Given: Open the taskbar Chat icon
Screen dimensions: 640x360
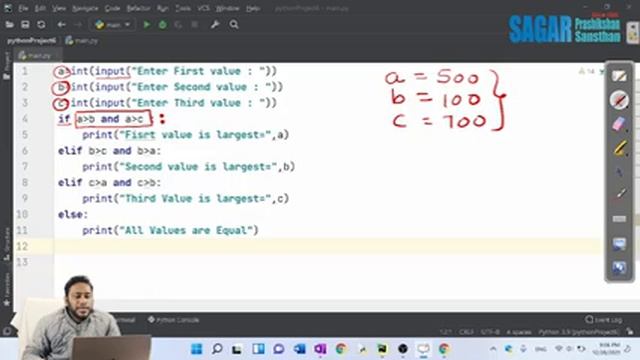Looking at the screenshot, I should click(x=279, y=349).
